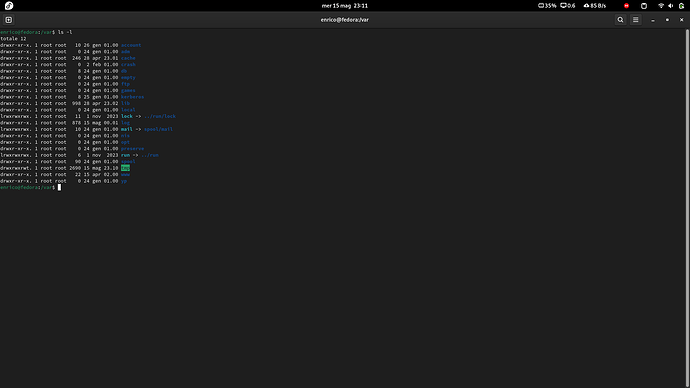Image resolution: width=690 pixels, height=388 pixels.
Task: Maximize the terminal window
Action: (667, 20)
